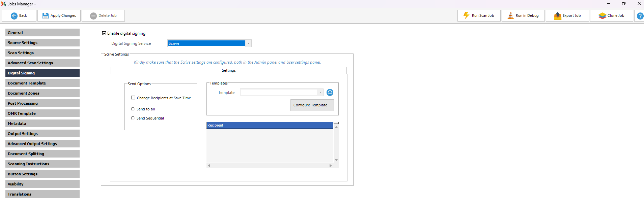
Task: Click the Clone Job layers icon
Action: tap(602, 16)
